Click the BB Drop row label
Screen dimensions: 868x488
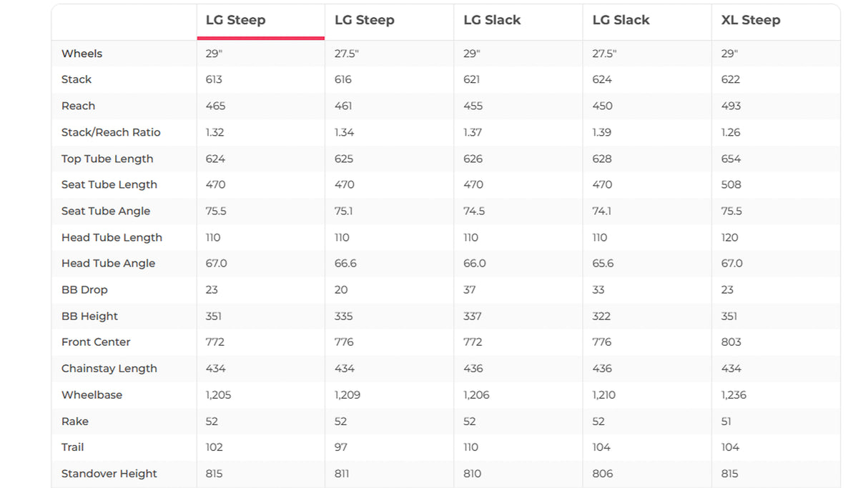coord(84,289)
